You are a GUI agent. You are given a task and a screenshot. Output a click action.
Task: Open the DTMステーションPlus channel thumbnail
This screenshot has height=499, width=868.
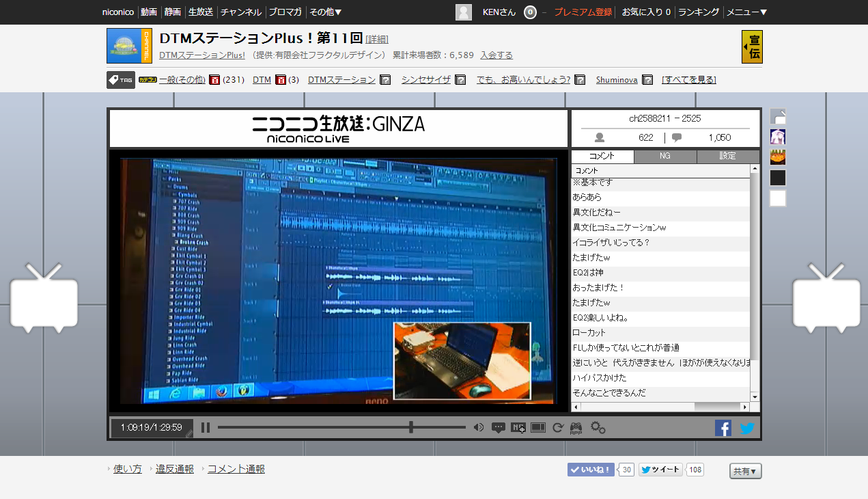pos(129,46)
